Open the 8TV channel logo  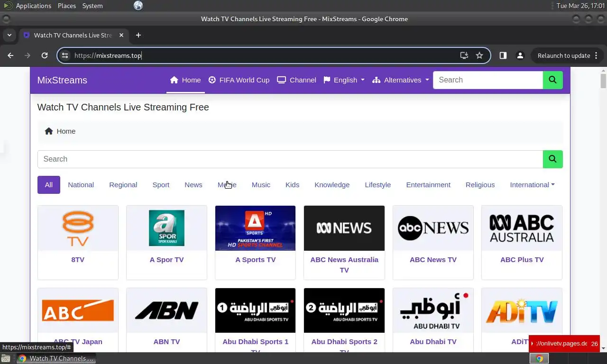coord(78,228)
